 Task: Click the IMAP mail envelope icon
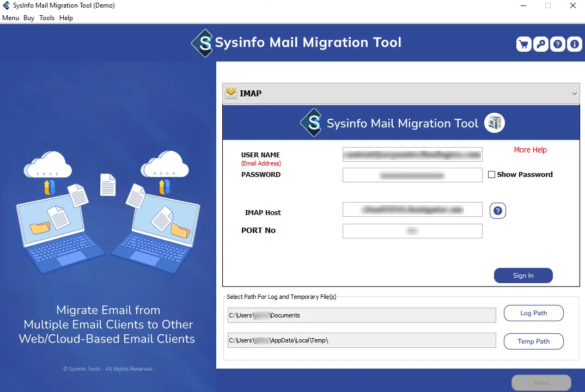(231, 93)
